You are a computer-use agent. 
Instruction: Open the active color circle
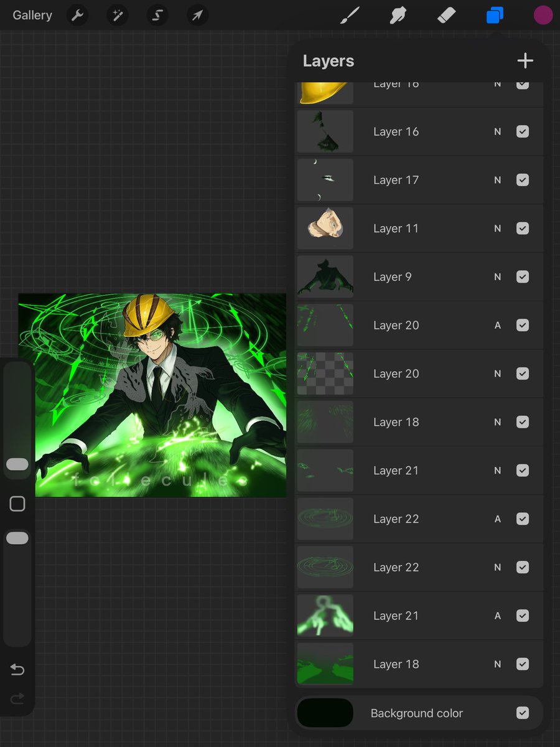tap(543, 16)
